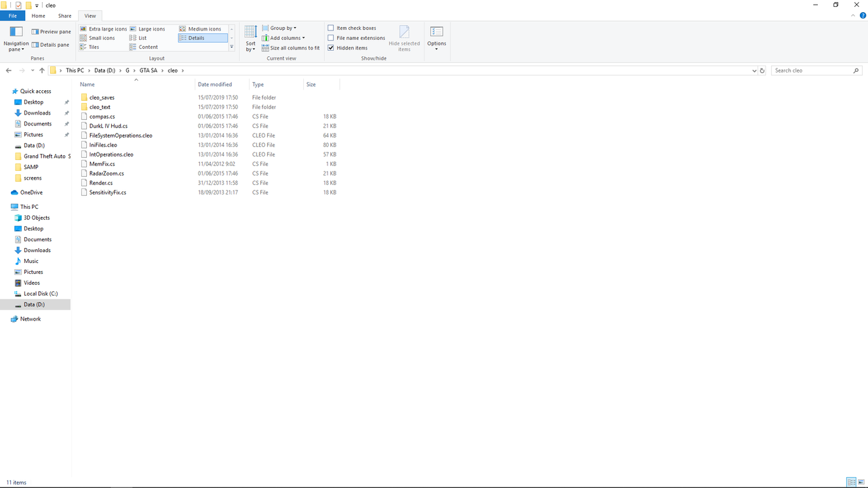Open the Navigation pane menu
Image resolution: width=868 pixels, height=488 pixels.
coord(16,39)
